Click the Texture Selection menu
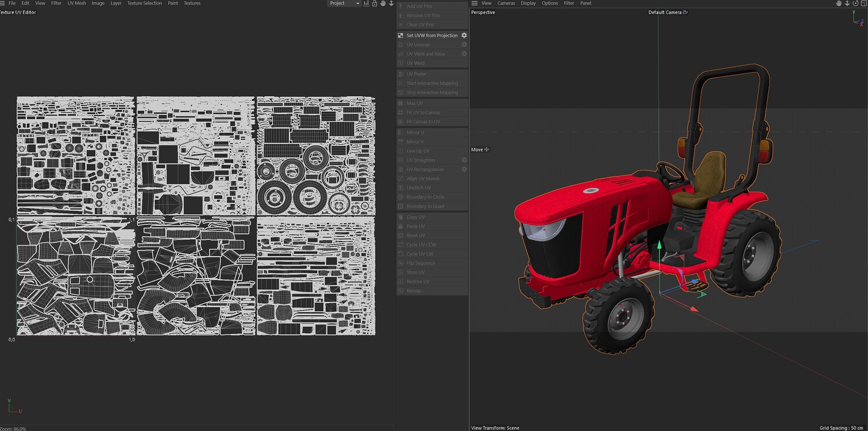This screenshot has height=431, width=868. 145,3
